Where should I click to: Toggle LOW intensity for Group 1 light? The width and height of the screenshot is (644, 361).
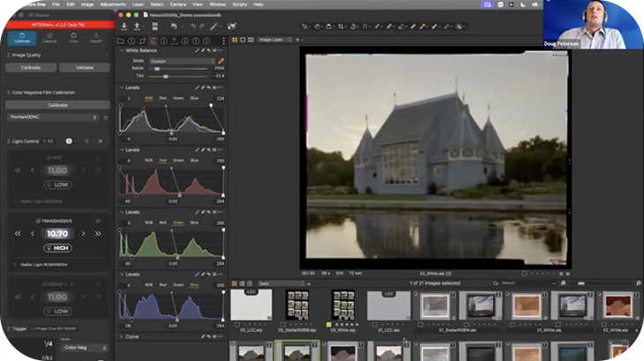58,312
